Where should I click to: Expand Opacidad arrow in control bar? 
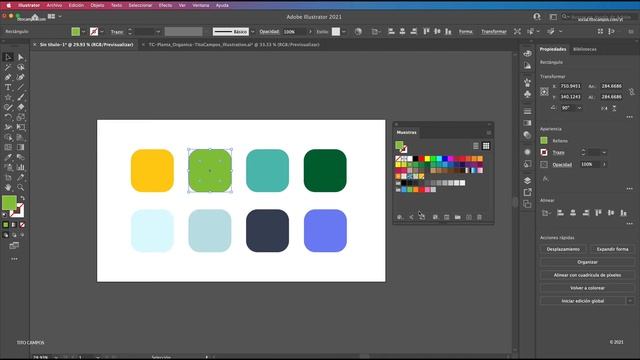310,31
